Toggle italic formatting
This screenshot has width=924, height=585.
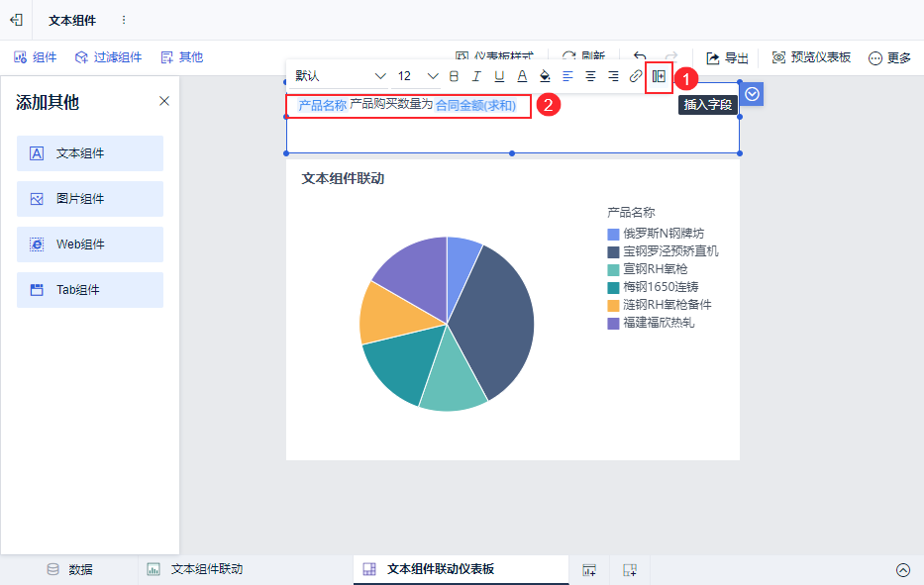[x=476, y=76]
